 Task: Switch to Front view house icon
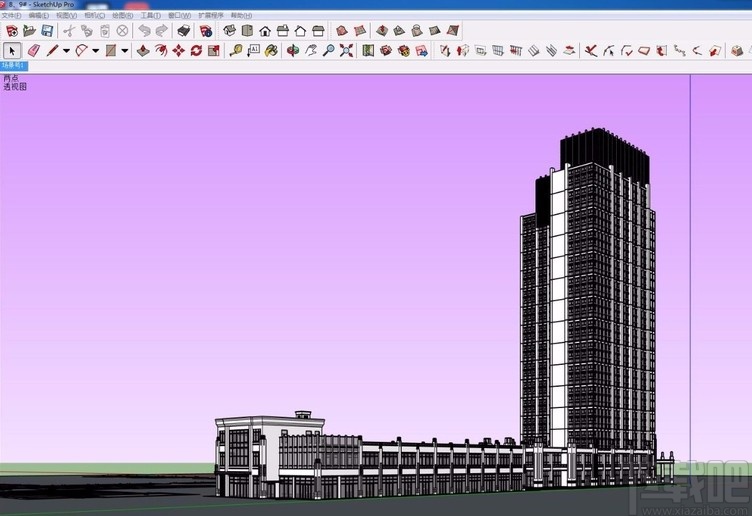pos(265,31)
